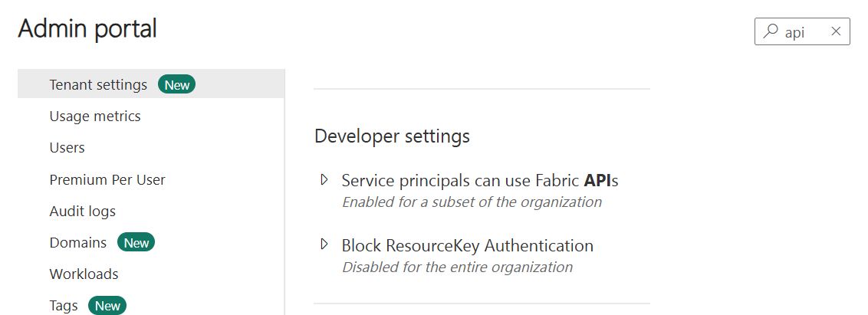The height and width of the screenshot is (315, 868).
Task: Click New badge beside Domains
Action: [x=136, y=243]
